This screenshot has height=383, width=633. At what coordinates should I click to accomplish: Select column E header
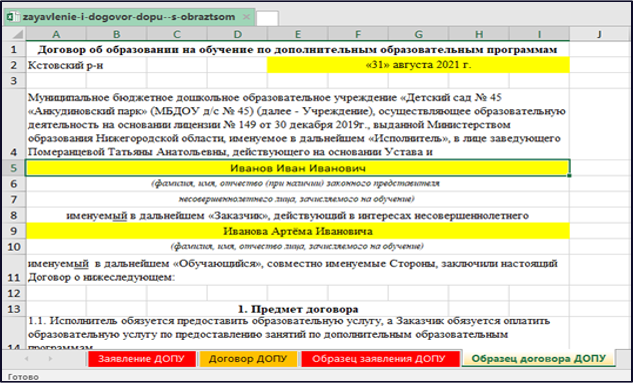pyautogui.click(x=298, y=34)
